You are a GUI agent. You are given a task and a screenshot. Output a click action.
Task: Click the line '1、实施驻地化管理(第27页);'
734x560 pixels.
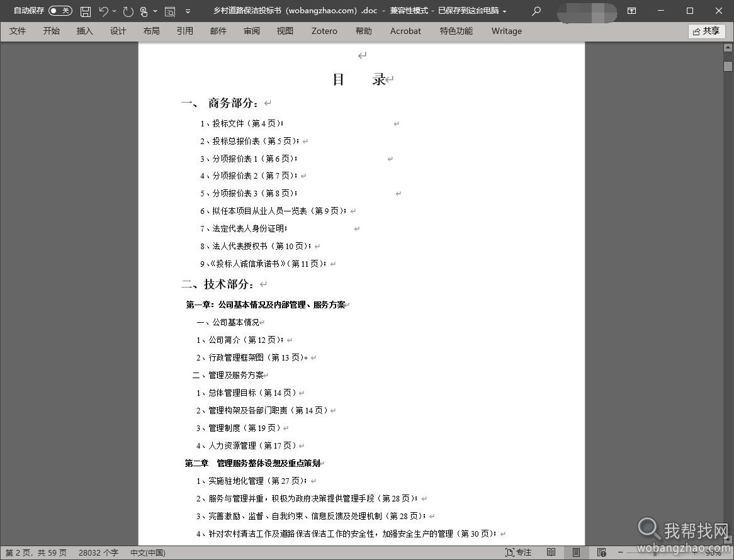click(251, 481)
